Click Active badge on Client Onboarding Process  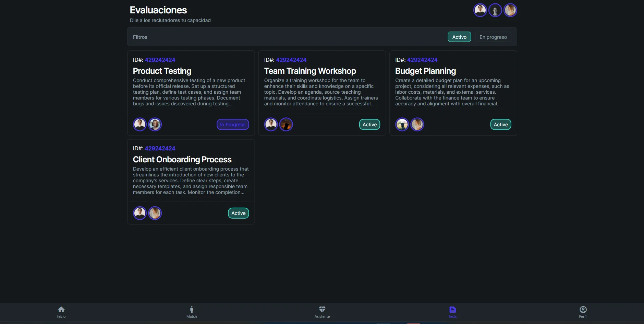pos(239,213)
